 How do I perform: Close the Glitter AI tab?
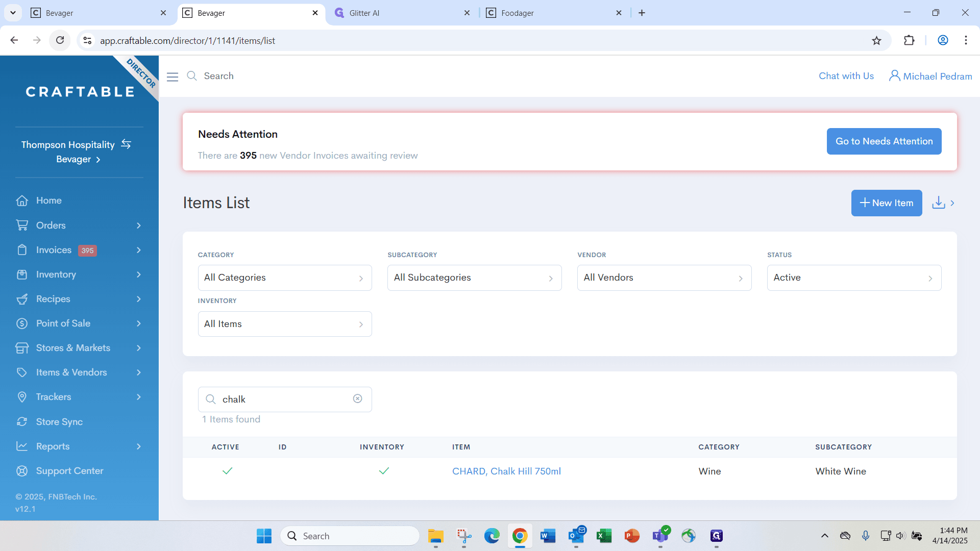467,13
